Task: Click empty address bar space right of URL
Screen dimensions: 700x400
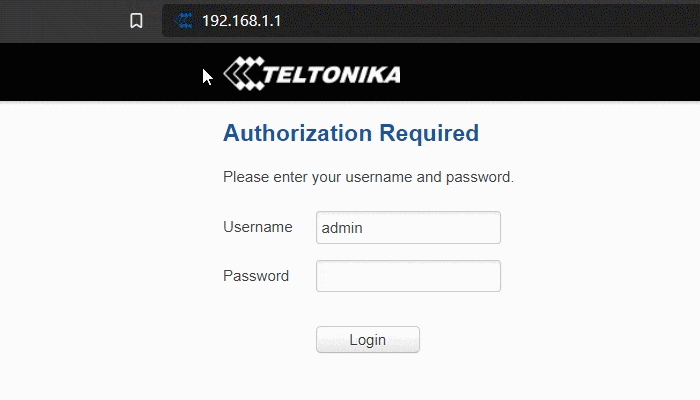Action: pyautogui.click(x=480, y=21)
